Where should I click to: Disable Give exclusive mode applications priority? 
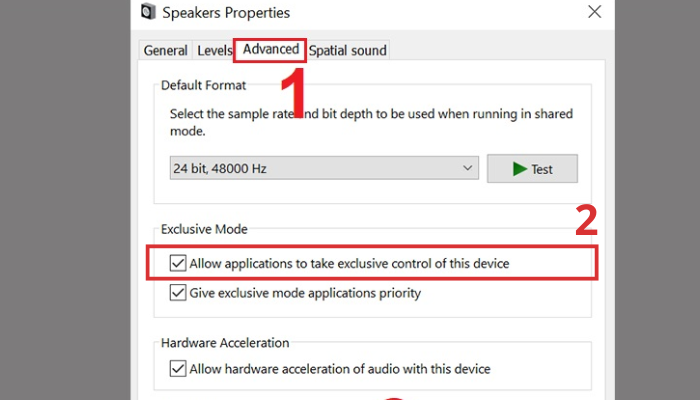tap(178, 293)
